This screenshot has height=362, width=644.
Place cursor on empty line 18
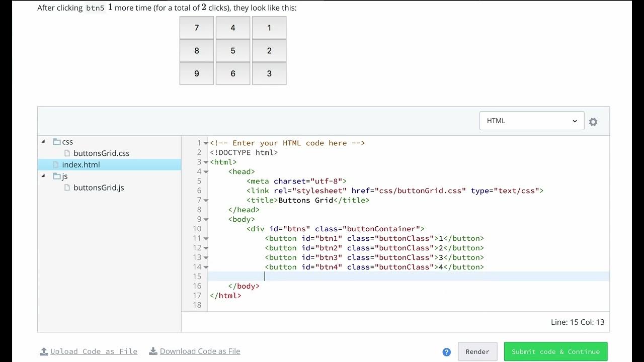pos(409,305)
